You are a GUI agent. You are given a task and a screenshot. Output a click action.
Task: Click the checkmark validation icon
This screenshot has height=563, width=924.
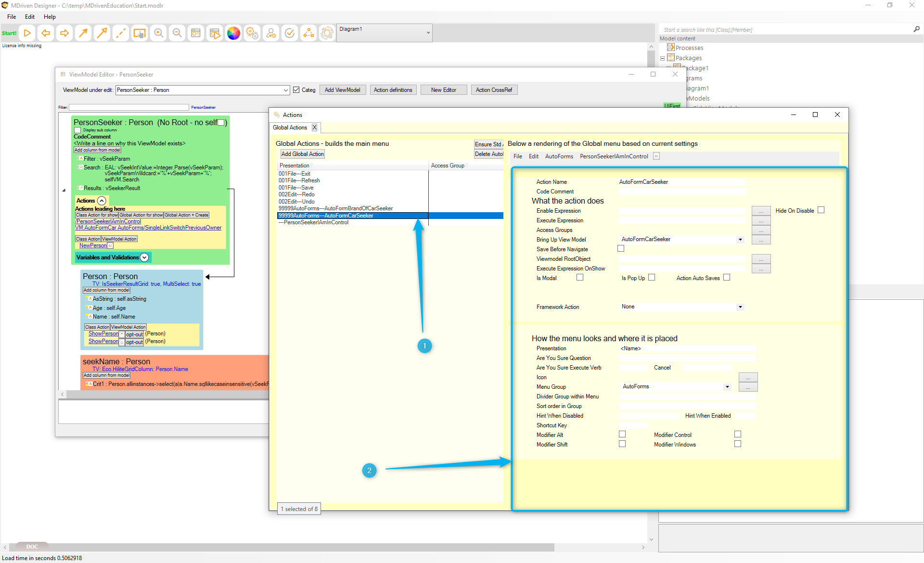click(x=290, y=33)
